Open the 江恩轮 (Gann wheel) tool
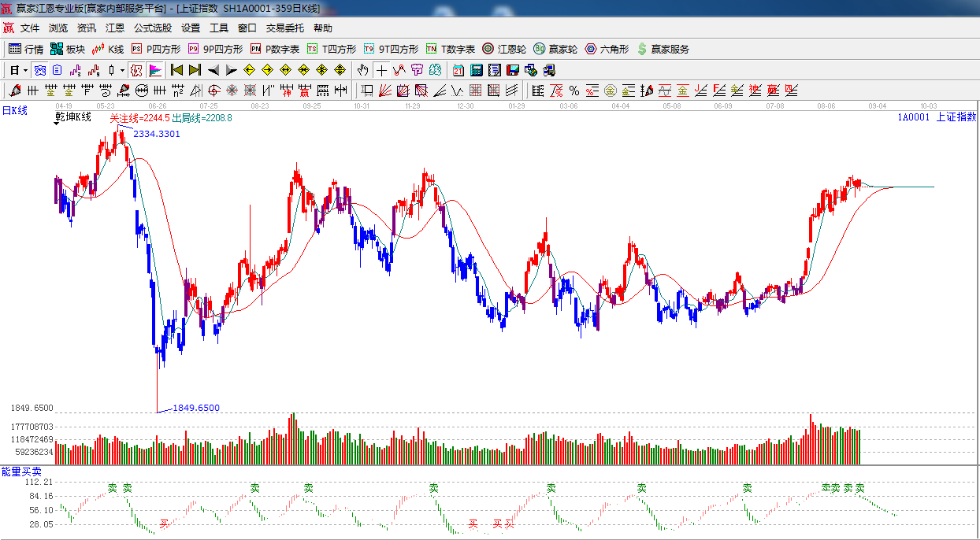Viewport: 980px width, 540px height. click(505, 49)
